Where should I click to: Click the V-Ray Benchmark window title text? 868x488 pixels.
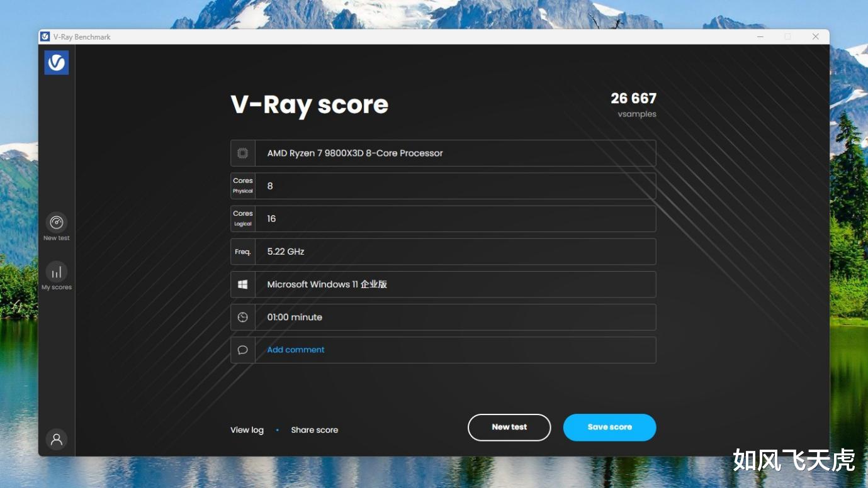point(82,37)
